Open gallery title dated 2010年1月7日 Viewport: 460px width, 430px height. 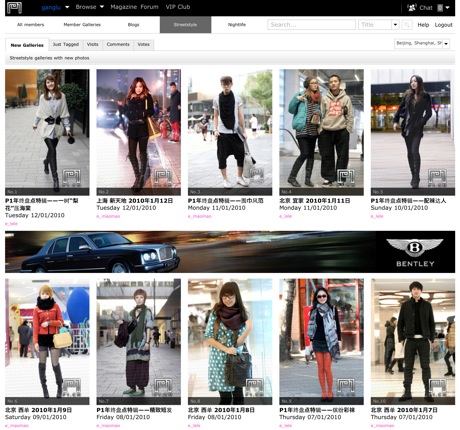pos(404,410)
